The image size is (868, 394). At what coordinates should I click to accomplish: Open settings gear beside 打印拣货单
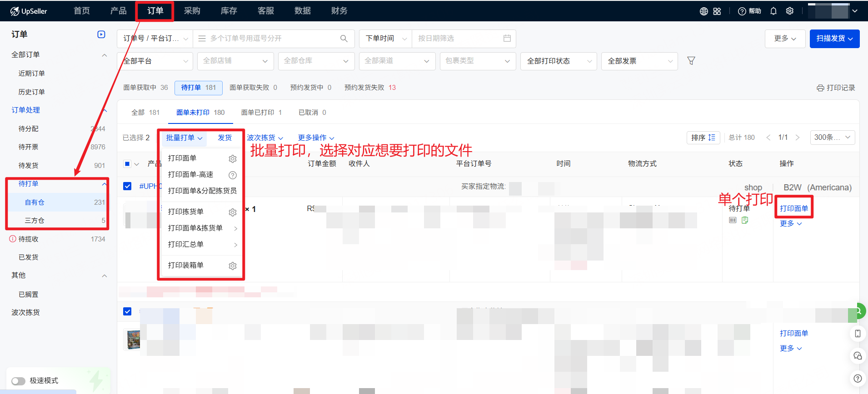233,212
